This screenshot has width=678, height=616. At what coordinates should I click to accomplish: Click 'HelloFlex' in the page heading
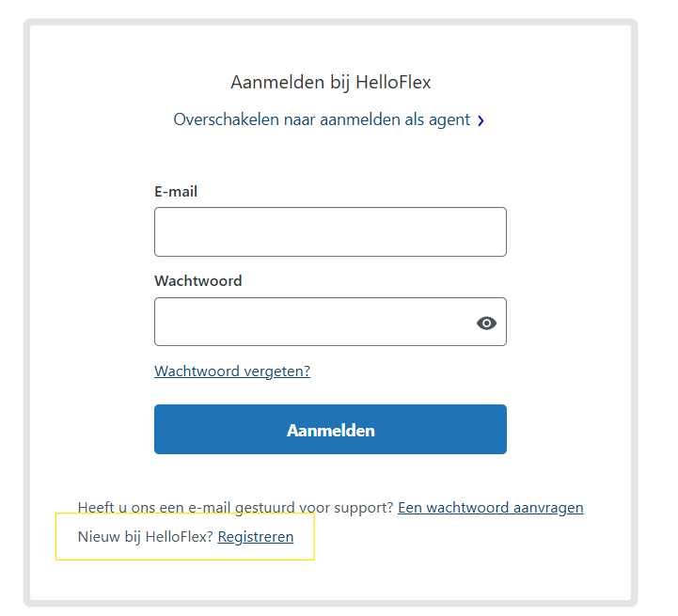pyautogui.click(x=392, y=83)
